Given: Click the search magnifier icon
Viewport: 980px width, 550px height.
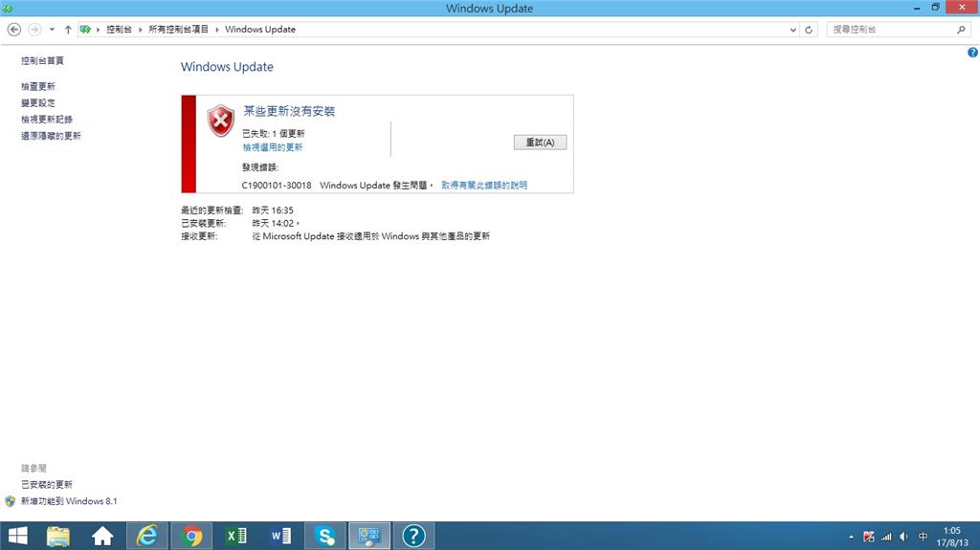Looking at the screenshot, I should 961,30.
